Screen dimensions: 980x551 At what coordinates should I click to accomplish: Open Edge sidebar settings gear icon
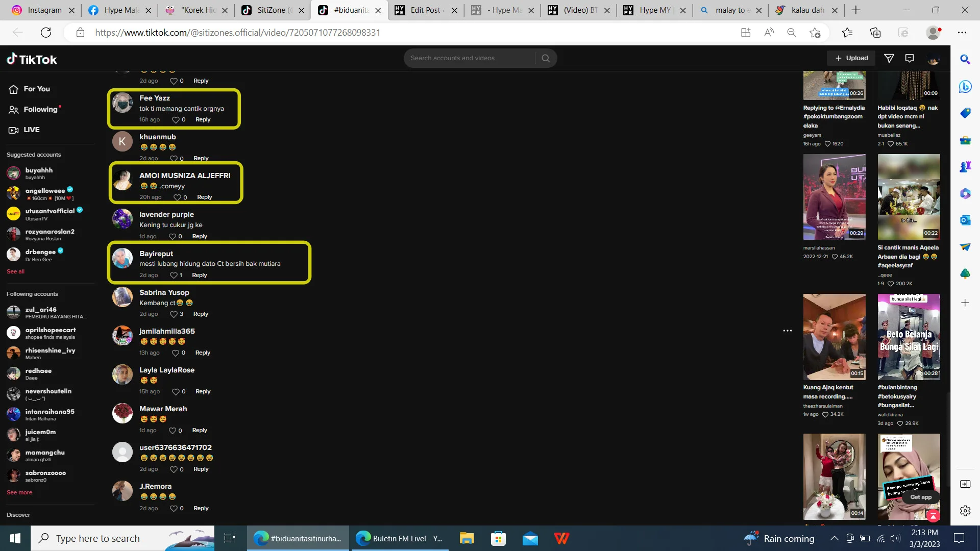pyautogui.click(x=965, y=511)
